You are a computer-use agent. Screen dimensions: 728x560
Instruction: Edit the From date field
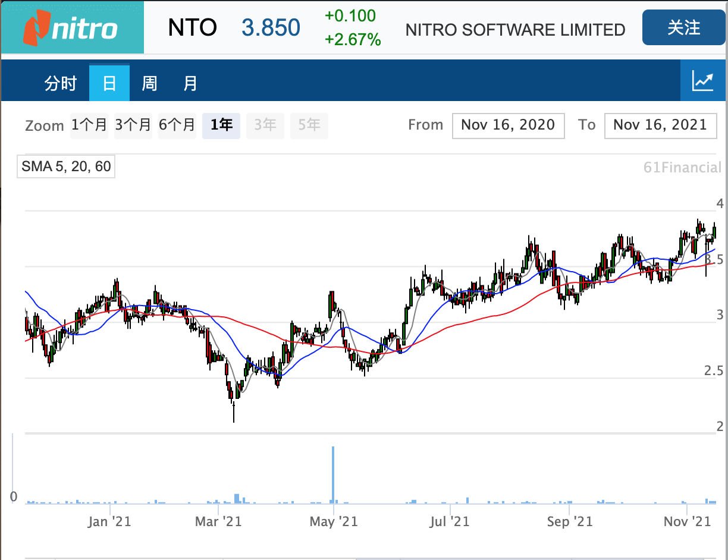[x=509, y=125]
